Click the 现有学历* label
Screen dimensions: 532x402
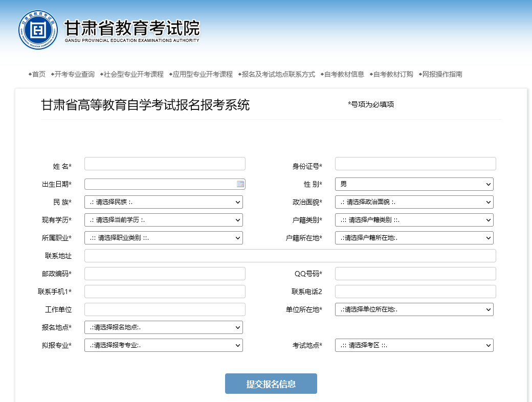pos(57,220)
